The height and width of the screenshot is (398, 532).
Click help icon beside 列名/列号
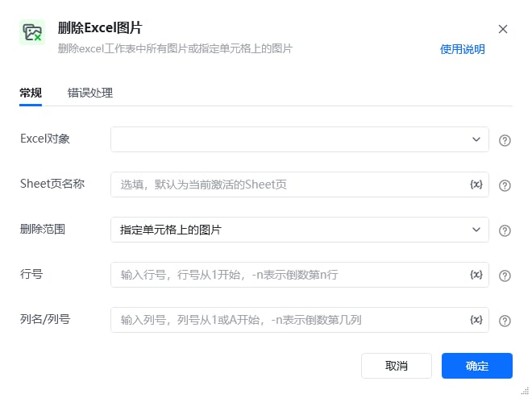click(505, 321)
